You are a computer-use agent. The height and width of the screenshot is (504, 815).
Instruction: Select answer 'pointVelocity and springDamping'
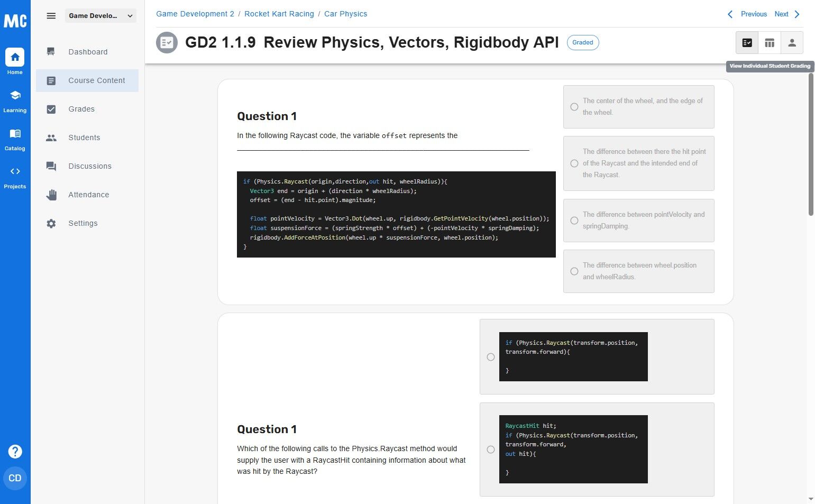click(638, 221)
